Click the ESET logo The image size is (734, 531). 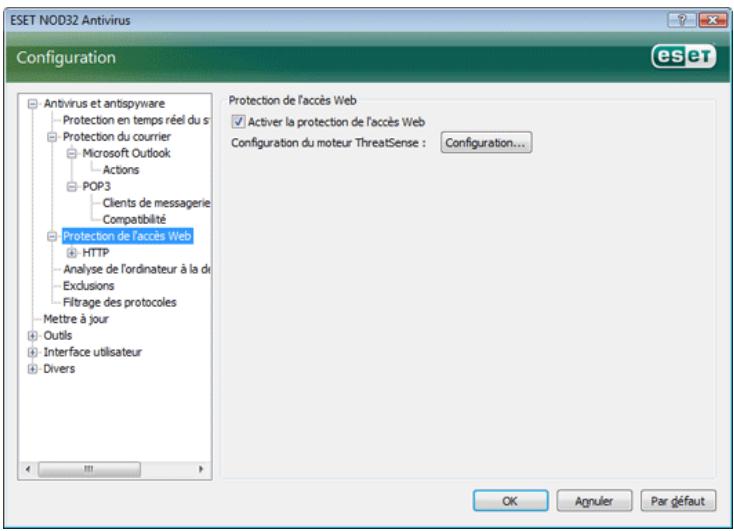(684, 57)
